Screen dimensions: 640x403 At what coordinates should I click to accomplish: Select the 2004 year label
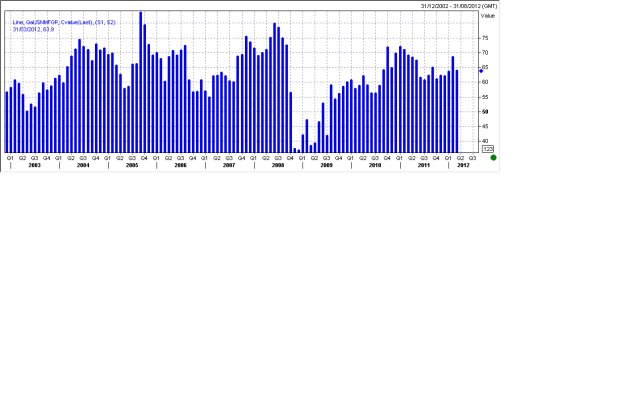(x=83, y=165)
